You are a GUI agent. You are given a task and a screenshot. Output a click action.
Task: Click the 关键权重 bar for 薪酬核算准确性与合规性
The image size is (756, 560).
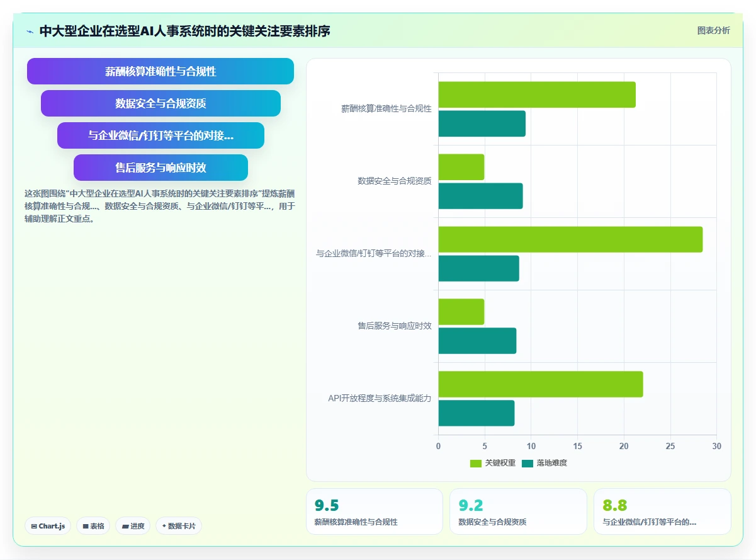(537, 94)
